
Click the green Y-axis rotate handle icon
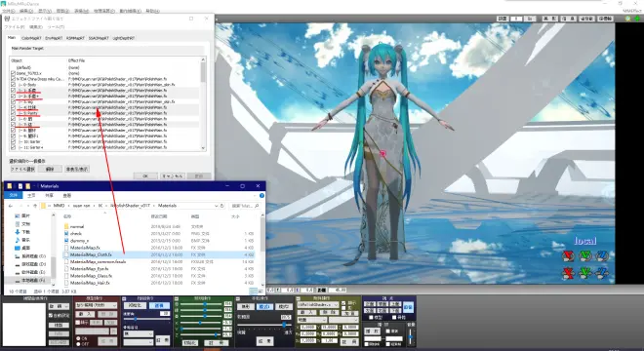pos(584,256)
